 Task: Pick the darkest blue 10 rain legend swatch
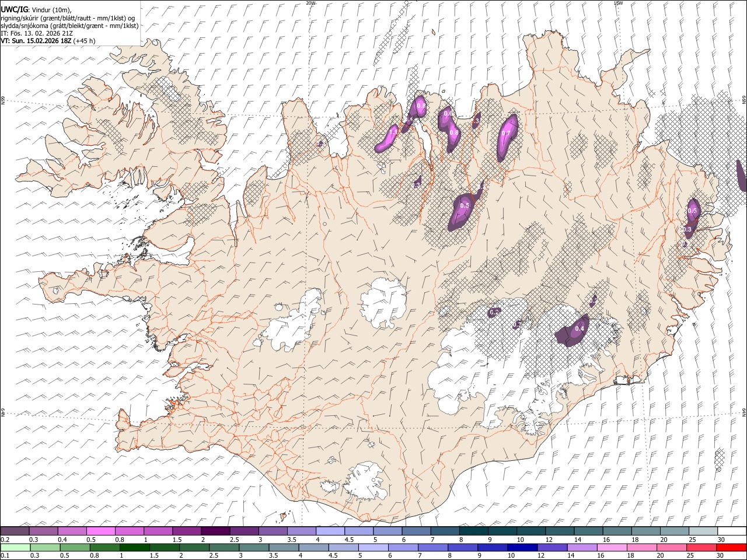(523, 547)
